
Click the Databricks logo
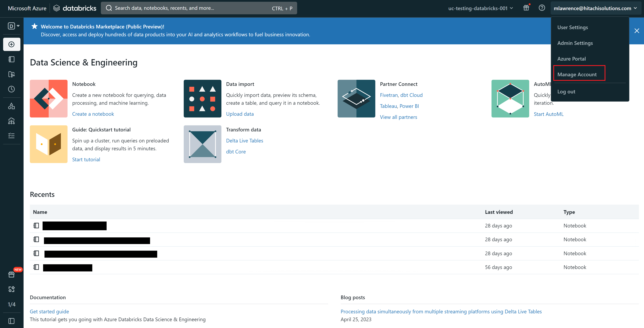click(x=75, y=8)
